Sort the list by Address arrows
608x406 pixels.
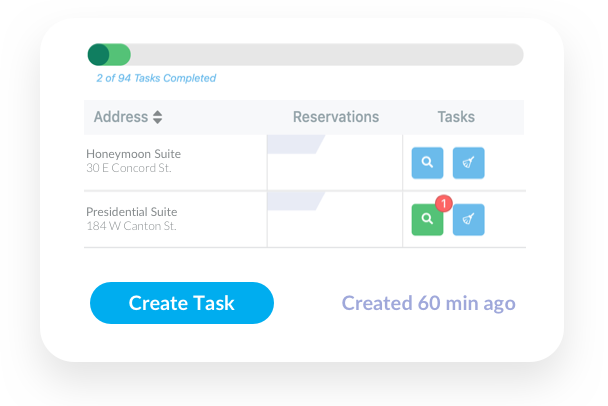click(157, 117)
